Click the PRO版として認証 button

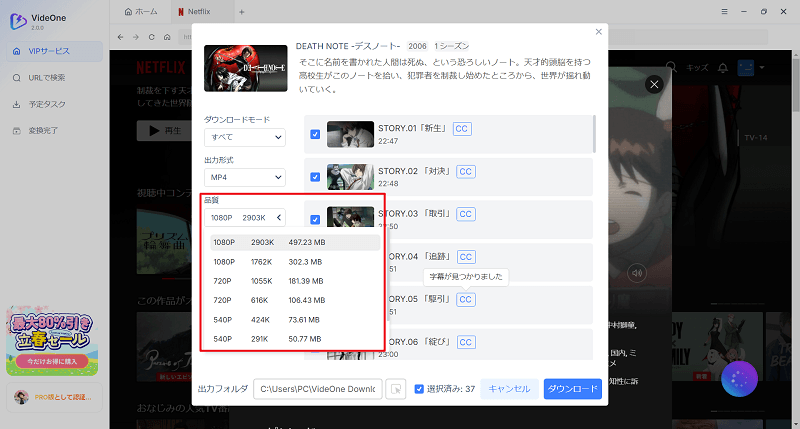click(55, 397)
